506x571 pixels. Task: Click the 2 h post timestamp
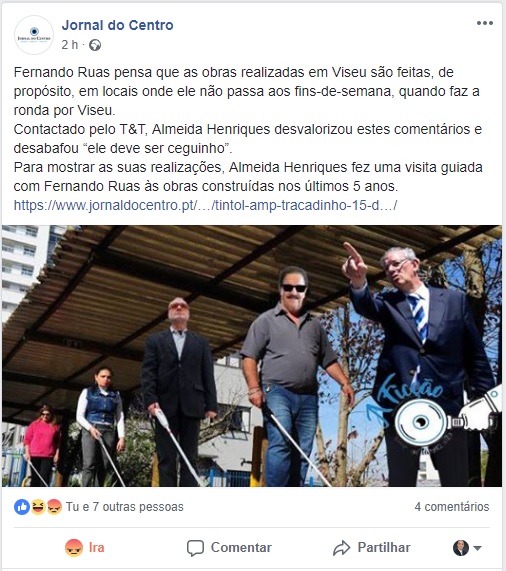click(70, 45)
